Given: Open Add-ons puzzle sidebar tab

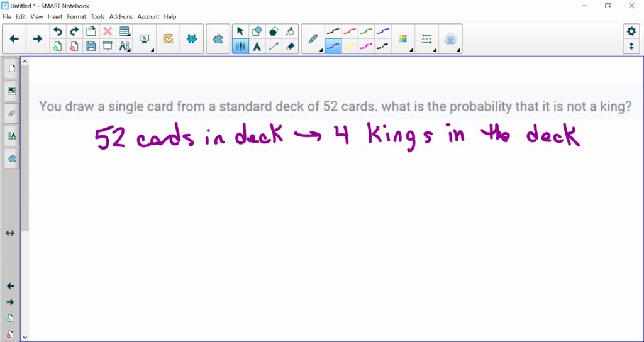Looking at the screenshot, I should click(11, 158).
